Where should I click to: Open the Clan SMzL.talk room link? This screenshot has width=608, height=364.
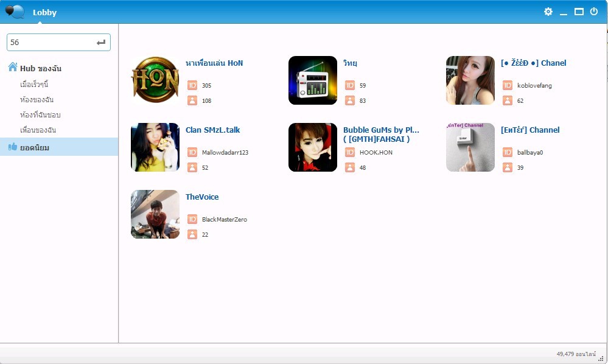tap(212, 130)
